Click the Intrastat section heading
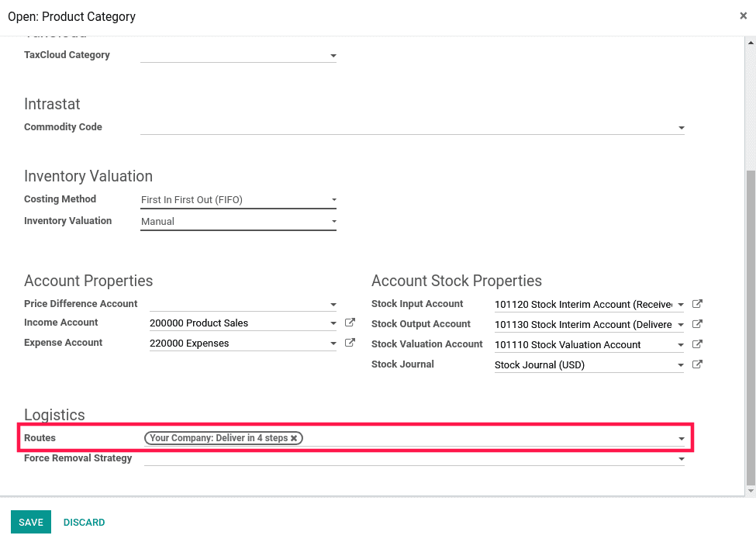This screenshot has width=756, height=549. 52,104
